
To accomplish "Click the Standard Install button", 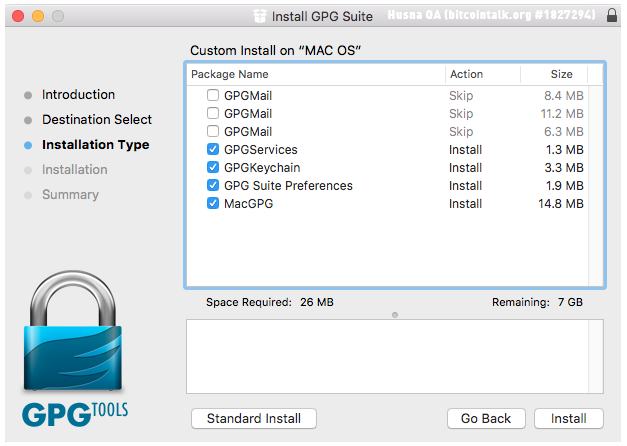I will (x=254, y=418).
